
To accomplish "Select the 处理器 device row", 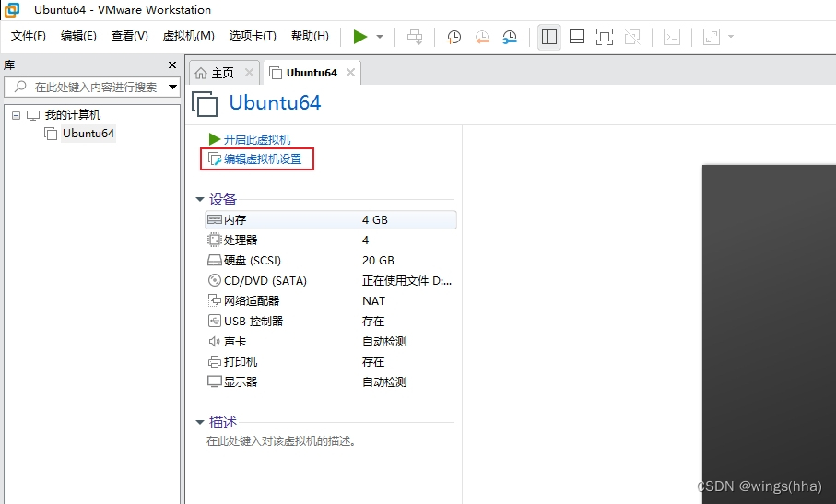I will pyautogui.click(x=331, y=240).
